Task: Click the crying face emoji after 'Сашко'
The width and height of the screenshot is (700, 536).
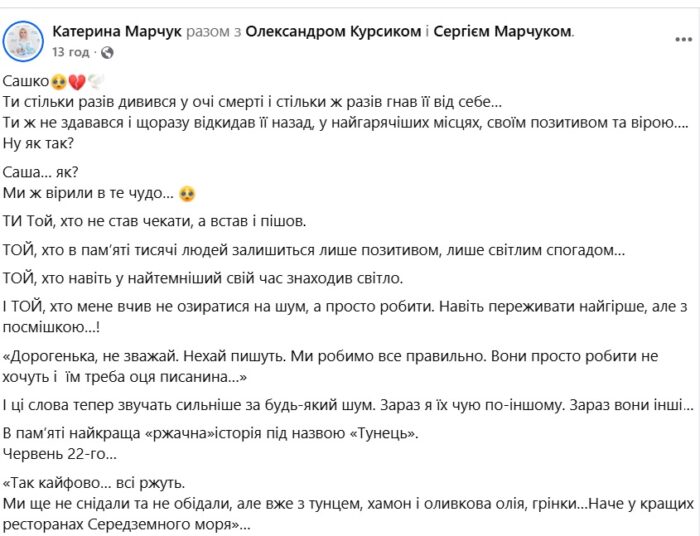Action: click(56, 82)
